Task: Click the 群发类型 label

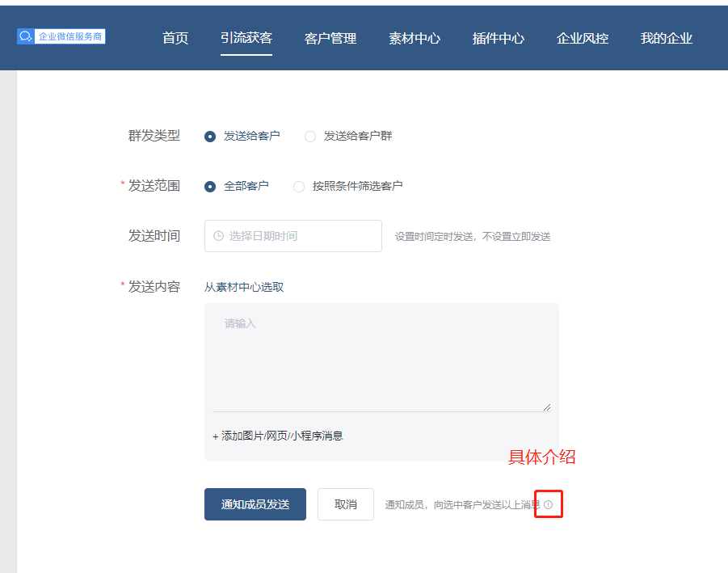Action: click(154, 136)
